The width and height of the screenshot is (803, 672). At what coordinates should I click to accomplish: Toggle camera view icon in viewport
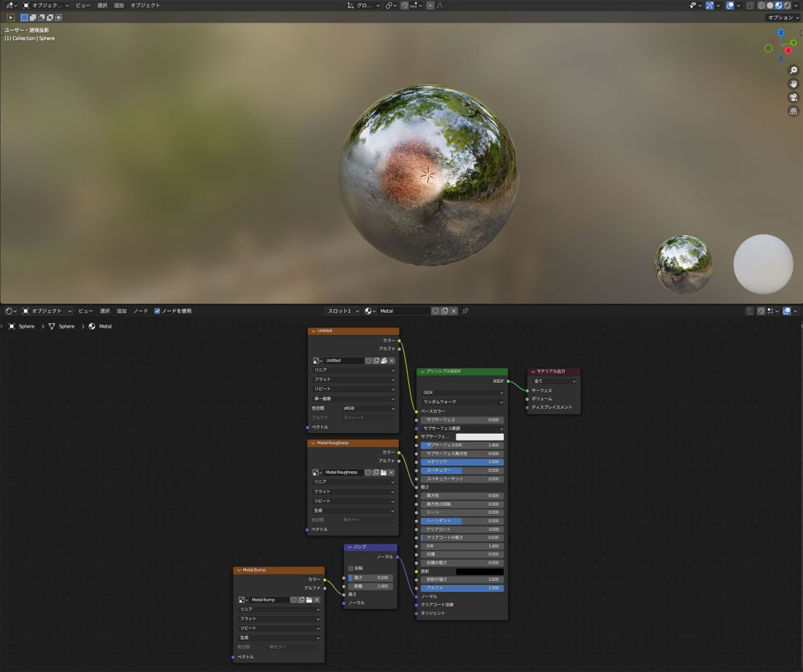click(x=794, y=97)
